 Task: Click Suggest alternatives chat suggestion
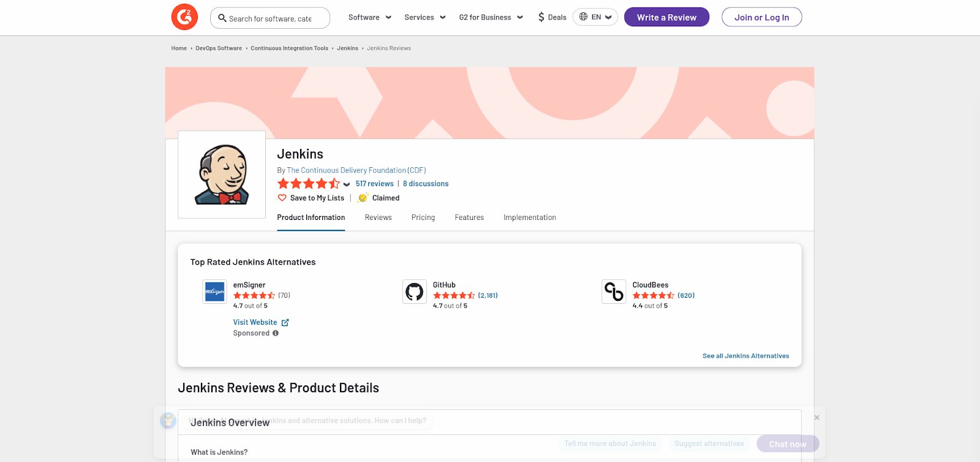[709, 444]
